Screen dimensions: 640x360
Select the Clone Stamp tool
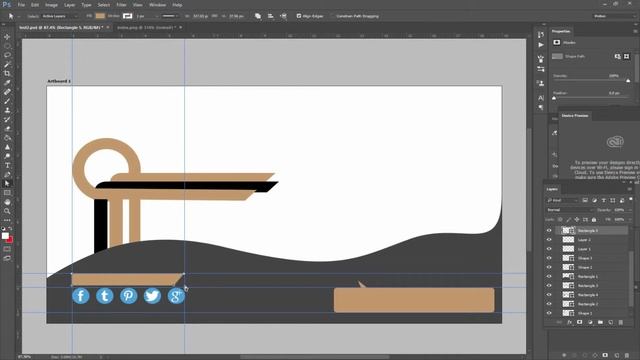pos(7,110)
